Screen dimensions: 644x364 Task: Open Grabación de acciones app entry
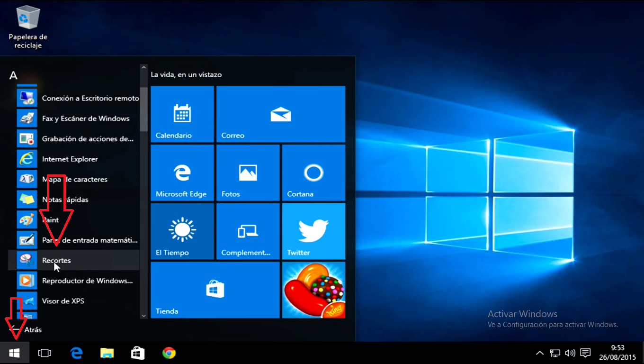(x=74, y=139)
